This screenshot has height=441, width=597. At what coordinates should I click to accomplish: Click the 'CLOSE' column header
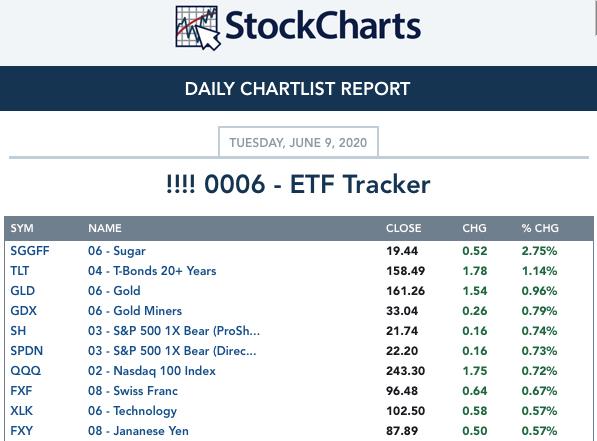click(404, 228)
